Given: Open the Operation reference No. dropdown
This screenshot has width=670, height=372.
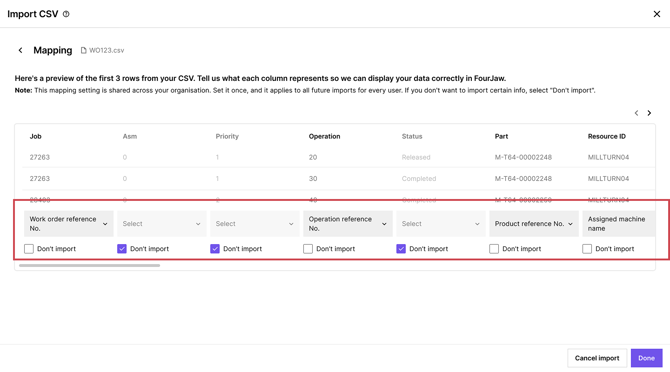Looking at the screenshot, I should (348, 224).
